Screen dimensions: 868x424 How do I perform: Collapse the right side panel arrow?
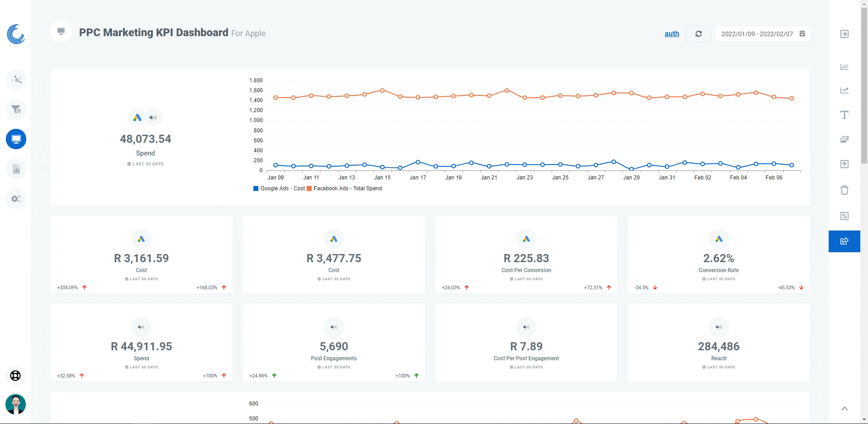(844, 34)
